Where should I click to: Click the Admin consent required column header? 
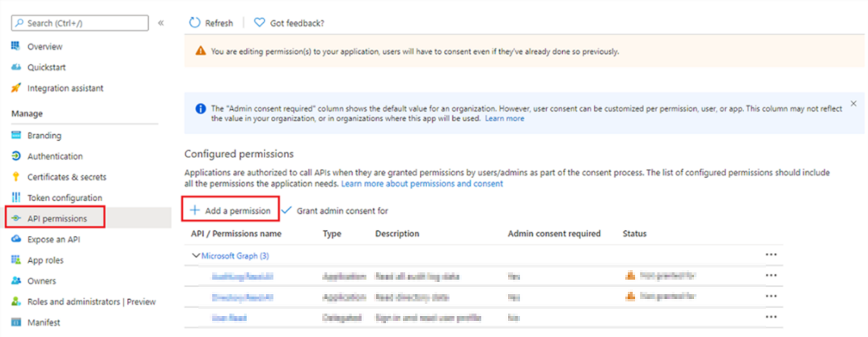point(554,234)
